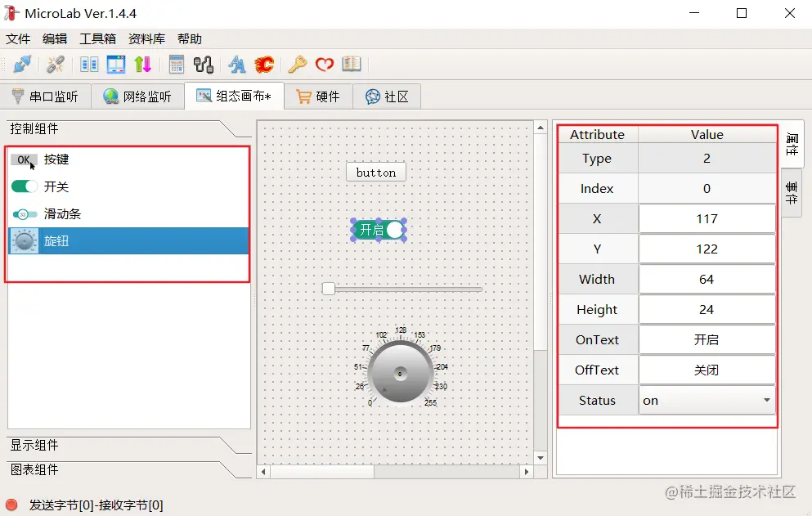Switch to the 事件 side tab
The width and height of the screenshot is (812, 516).
coord(792,193)
